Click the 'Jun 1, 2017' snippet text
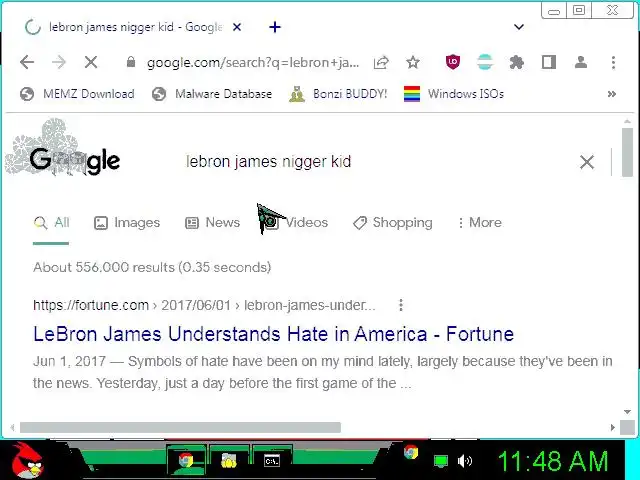The image size is (640, 480). [x=69, y=362]
